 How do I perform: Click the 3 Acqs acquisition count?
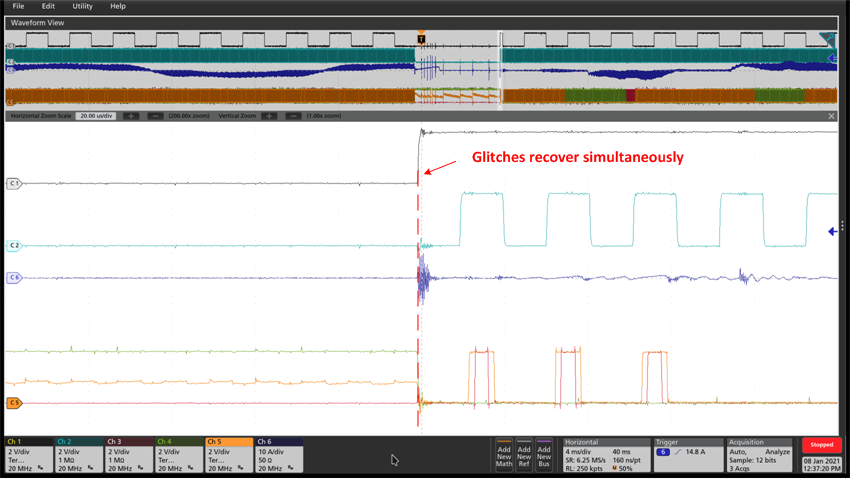(740, 468)
